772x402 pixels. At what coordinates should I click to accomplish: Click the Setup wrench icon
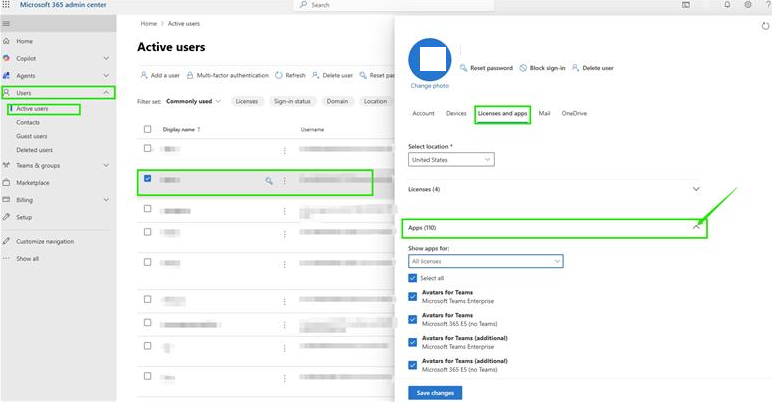6,217
